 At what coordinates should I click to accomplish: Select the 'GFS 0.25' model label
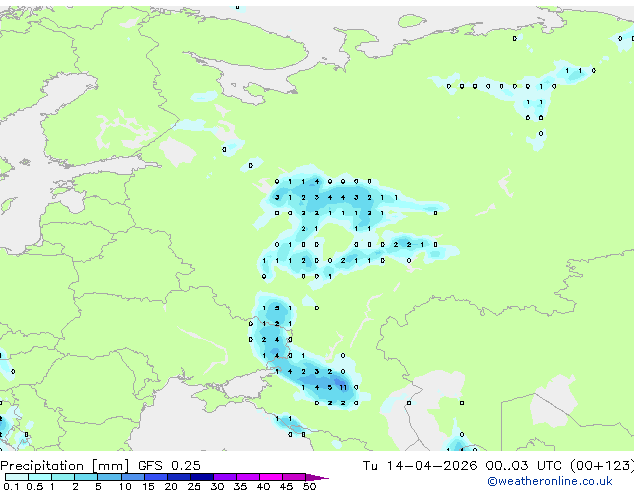(169, 466)
